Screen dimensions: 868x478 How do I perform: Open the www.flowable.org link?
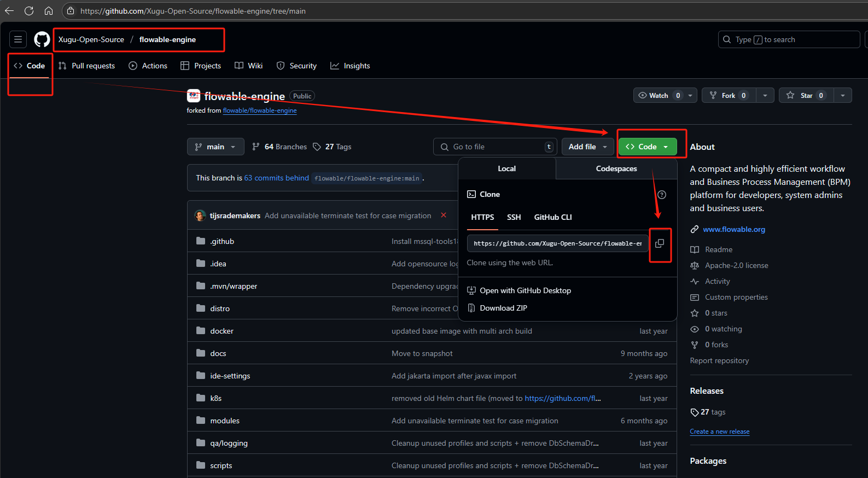733,229
